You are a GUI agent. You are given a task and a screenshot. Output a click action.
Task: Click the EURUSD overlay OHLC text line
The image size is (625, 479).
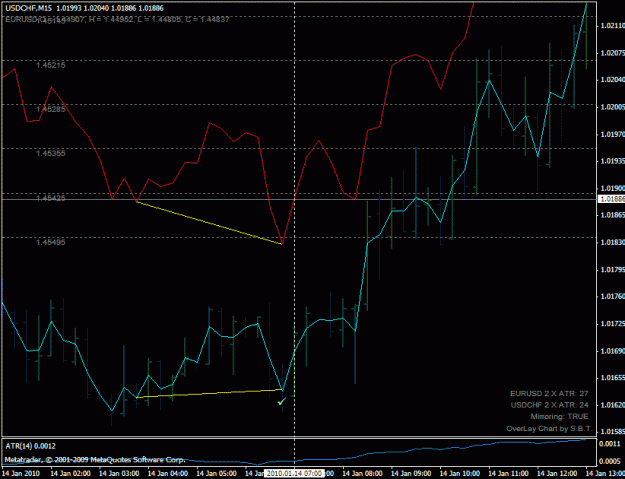(x=117, y=19)
